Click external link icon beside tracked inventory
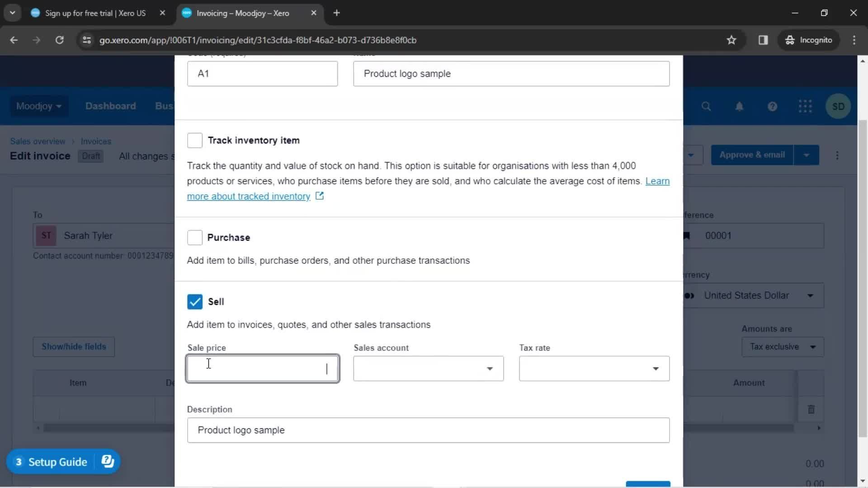The width and height of the screenshot is (868, 488). pyautogui.click(x=320, y=196)
